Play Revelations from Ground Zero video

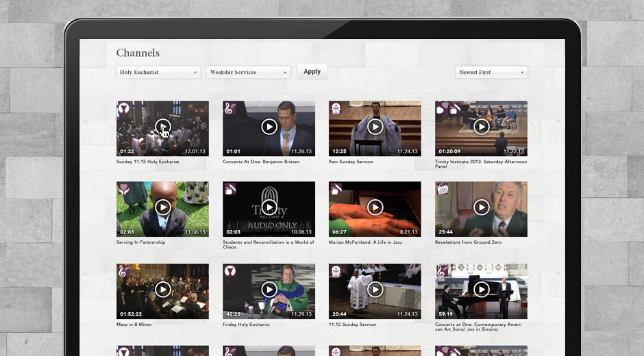pyautogui.click(x=482, y=207)
